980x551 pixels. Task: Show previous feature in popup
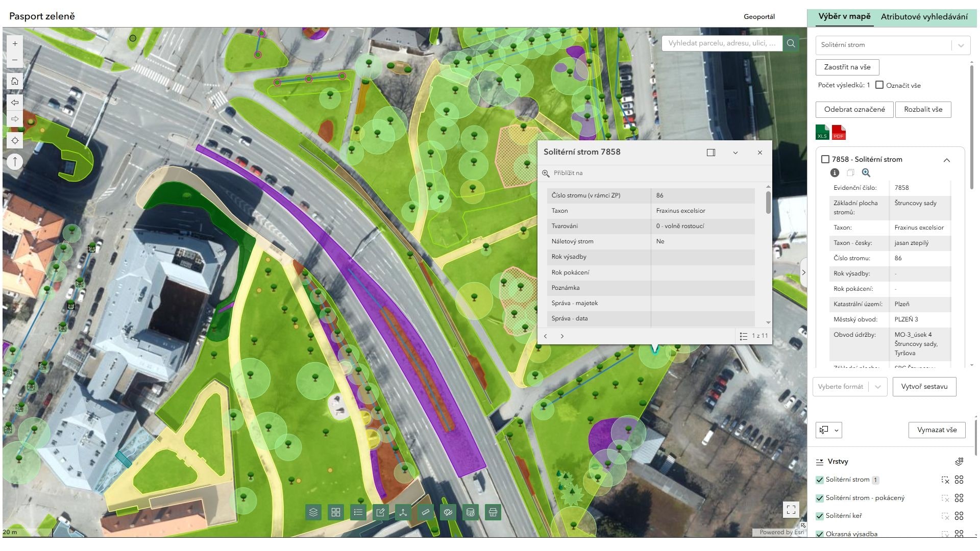[x=546, y=336]
